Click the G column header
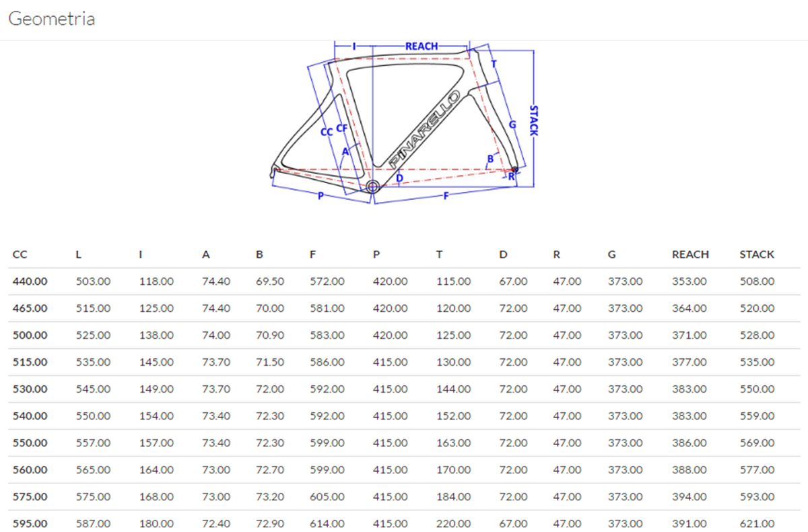This screenshot has width=808, height=532. (x=611, y=255)
